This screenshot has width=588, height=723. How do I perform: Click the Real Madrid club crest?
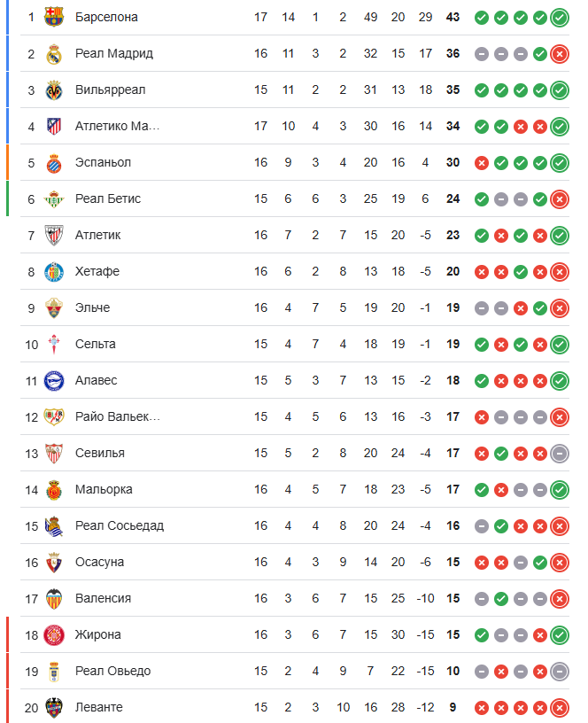tap(54, 54)
